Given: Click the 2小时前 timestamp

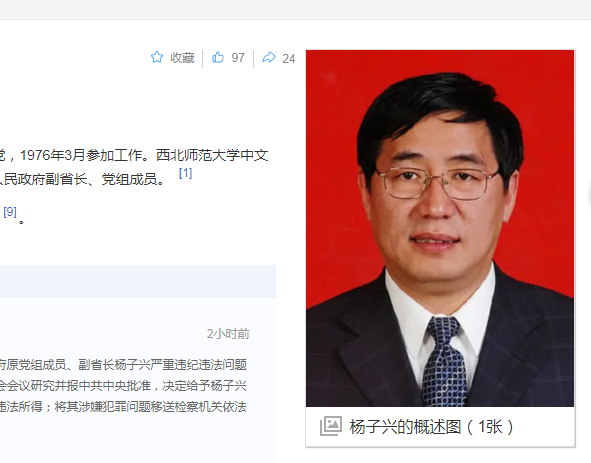Looking at the screenshot, I should (228, 334).
